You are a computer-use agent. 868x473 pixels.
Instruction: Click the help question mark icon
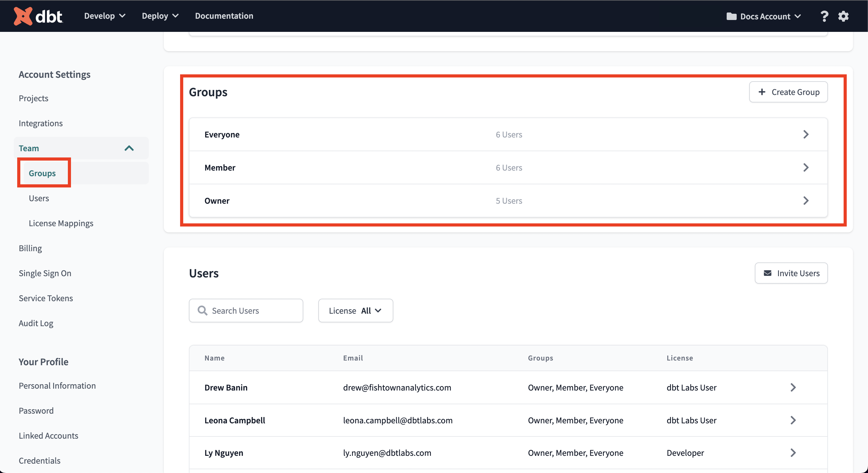click(x=824, y=16)
